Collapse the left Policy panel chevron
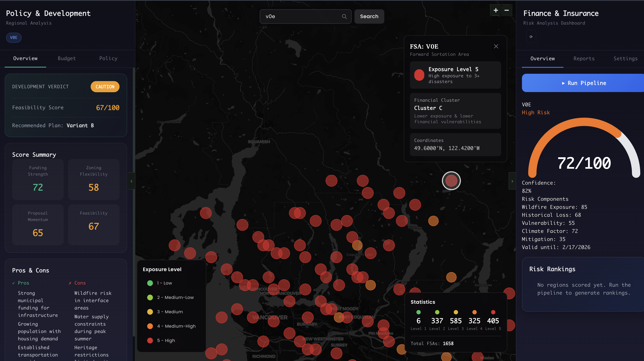The height and width of the screenshot is (361, 644). click(x=132, y=181)
